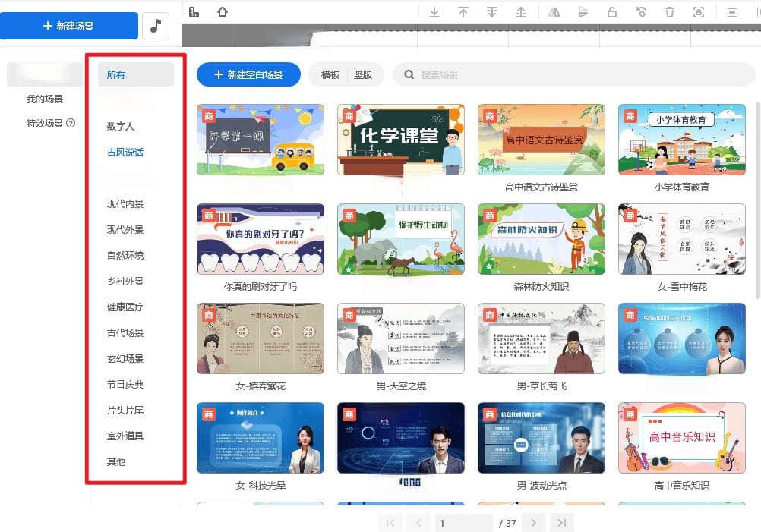Click the send-to-bottom arrow icon

pos(434,12)
